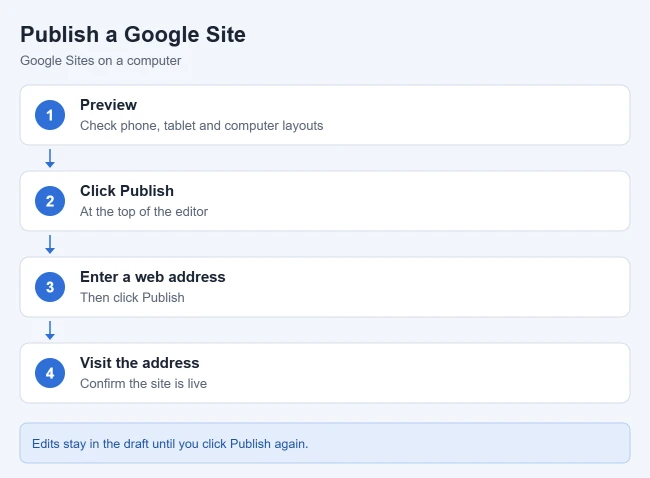Click the 'Publish a Google Site' heading
650x478 pixels.
click(133, 34)
